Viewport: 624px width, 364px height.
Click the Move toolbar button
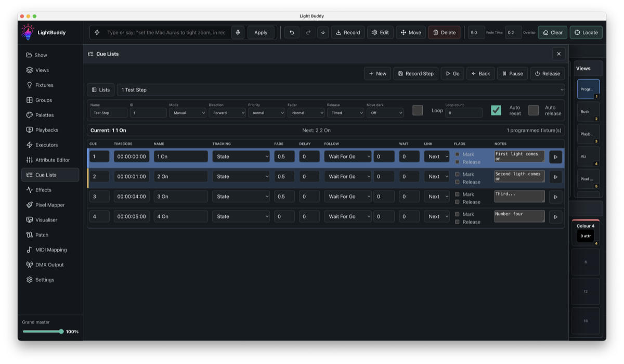pos(411,32)
